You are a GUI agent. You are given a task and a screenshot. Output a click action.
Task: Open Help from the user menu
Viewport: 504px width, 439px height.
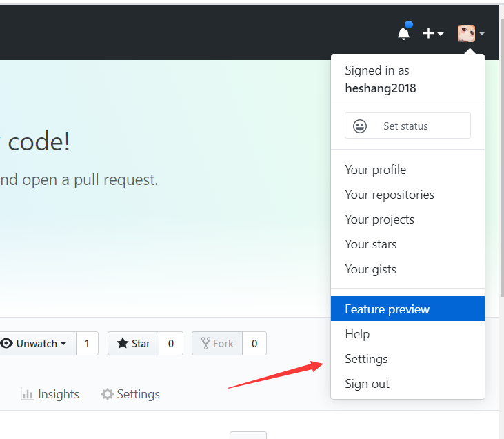[x=407, y=334]
